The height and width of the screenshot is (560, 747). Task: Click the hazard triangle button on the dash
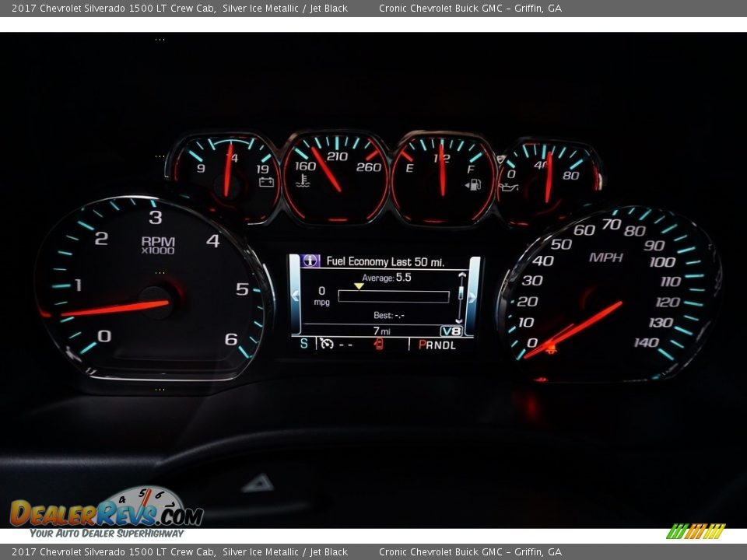258,484
